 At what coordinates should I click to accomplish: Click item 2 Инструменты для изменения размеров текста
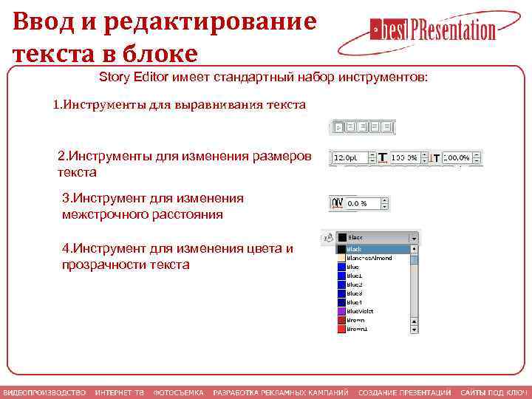pyautogui.click(x=184, y=164)
